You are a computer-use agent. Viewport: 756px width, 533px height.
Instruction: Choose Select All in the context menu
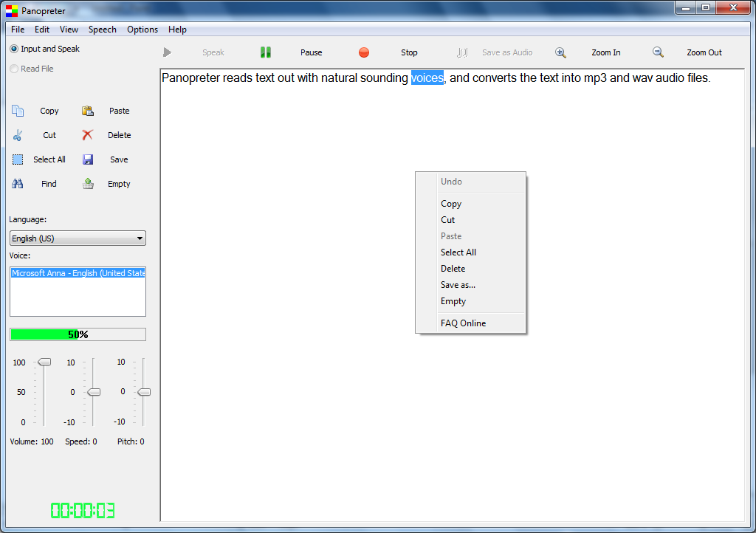pos(470,252)
